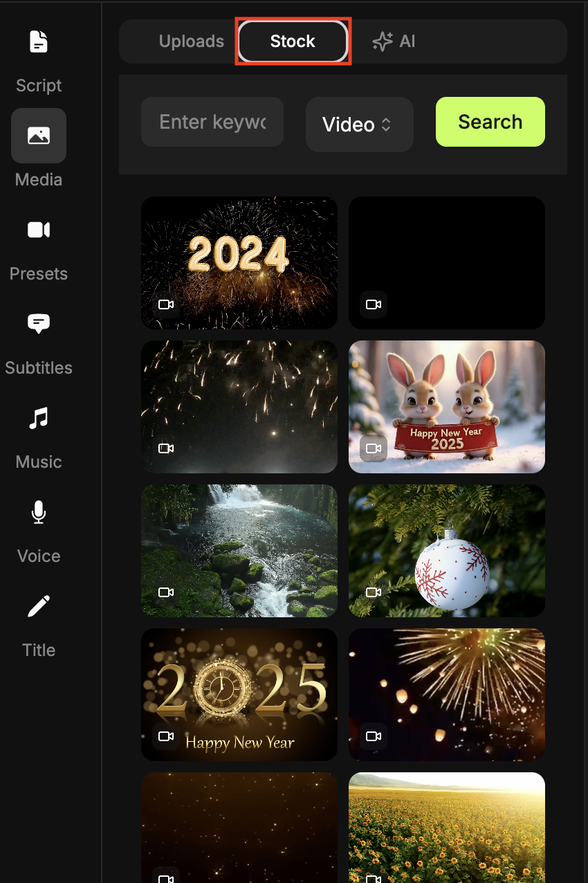
Task: Open the Music note icon
Action: point(39,418)
